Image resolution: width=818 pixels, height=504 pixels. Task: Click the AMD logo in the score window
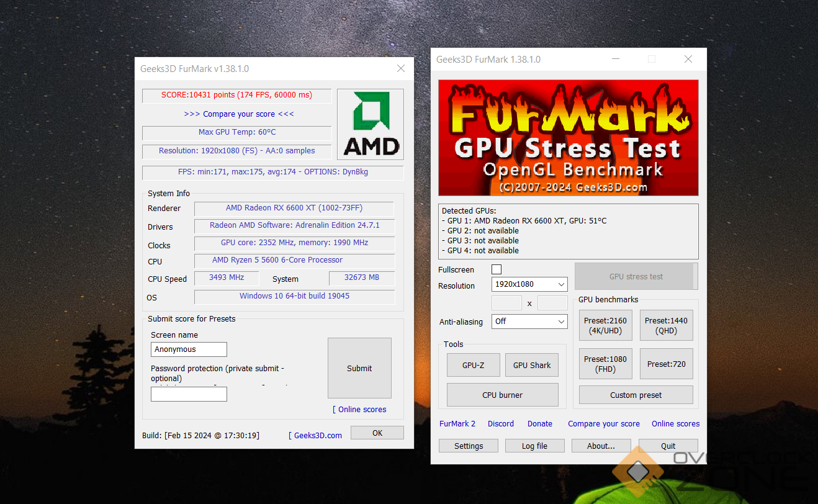tap(371, 124)
